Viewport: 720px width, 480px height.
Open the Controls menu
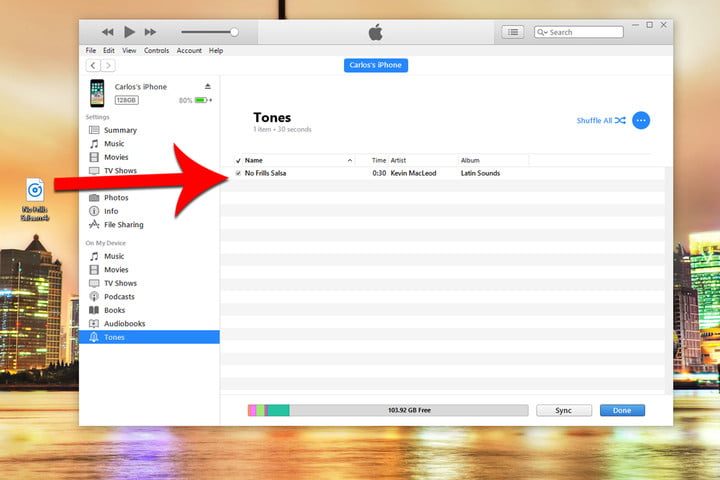coord(156,50)
